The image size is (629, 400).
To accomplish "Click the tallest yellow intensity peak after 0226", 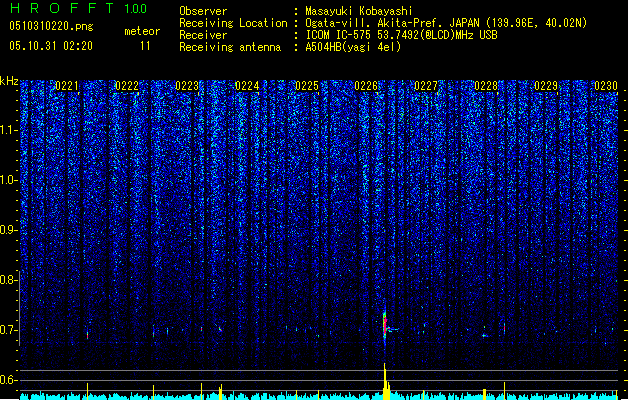I will 385,381.
